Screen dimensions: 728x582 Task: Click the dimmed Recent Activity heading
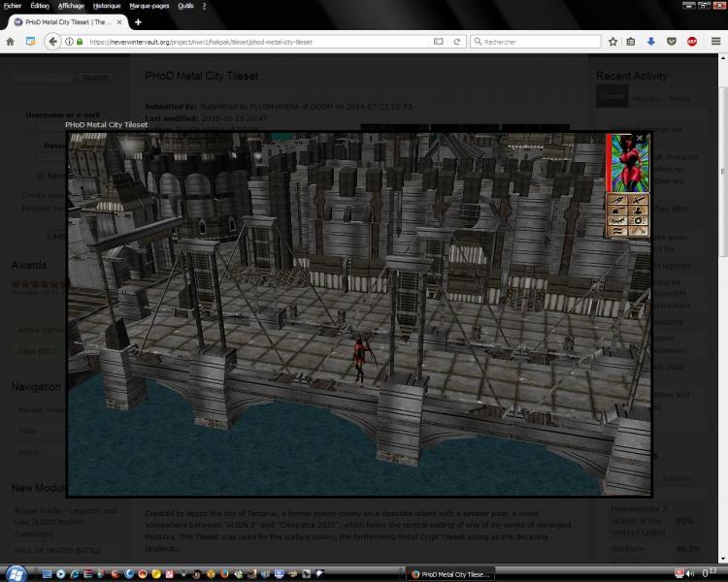[x=632, y=76]
